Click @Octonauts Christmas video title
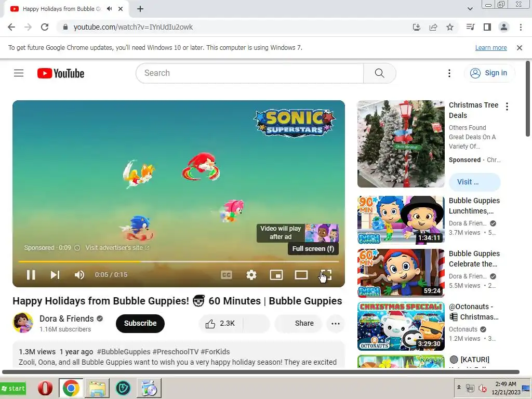 click(x=474, y=312)
